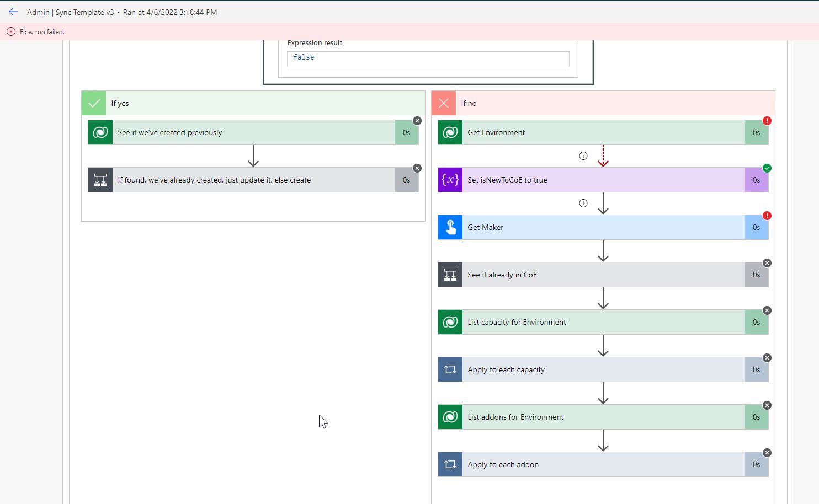Click the Expression result false field

tap(428, 59)
